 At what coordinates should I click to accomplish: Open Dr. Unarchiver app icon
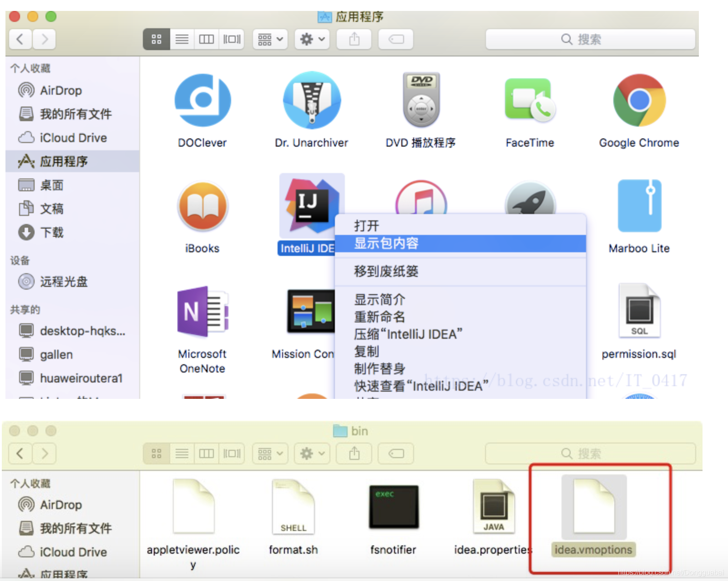(312, 100)
